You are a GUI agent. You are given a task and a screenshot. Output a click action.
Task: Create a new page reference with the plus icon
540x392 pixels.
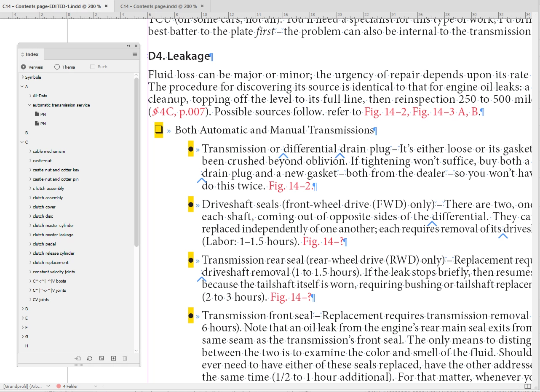coord(113,358)
